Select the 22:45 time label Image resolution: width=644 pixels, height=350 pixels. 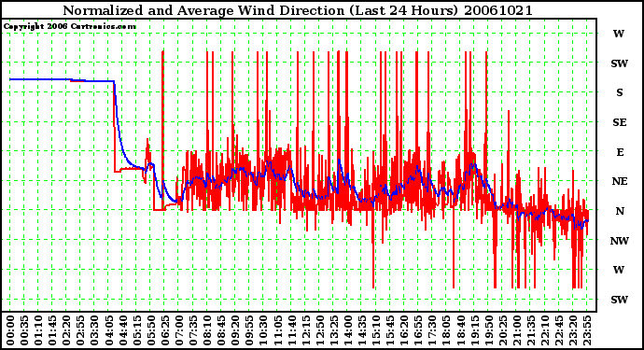(558, 330)
